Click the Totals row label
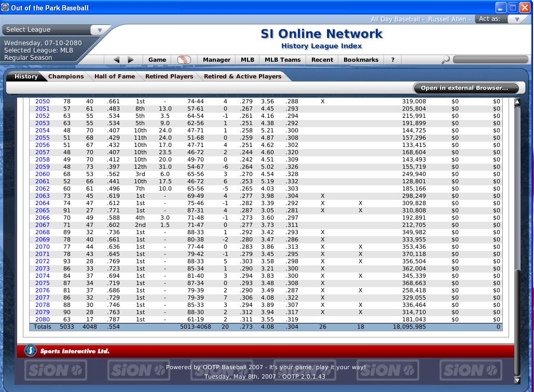This screenshot has height=392, width=534. coord(42,327)
